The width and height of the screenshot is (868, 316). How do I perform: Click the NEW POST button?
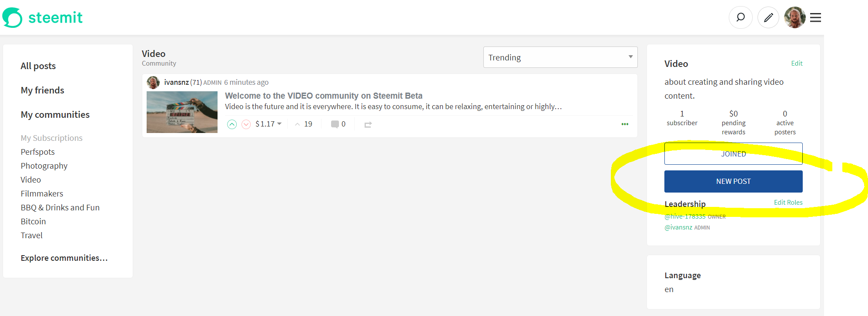[734, 181]
